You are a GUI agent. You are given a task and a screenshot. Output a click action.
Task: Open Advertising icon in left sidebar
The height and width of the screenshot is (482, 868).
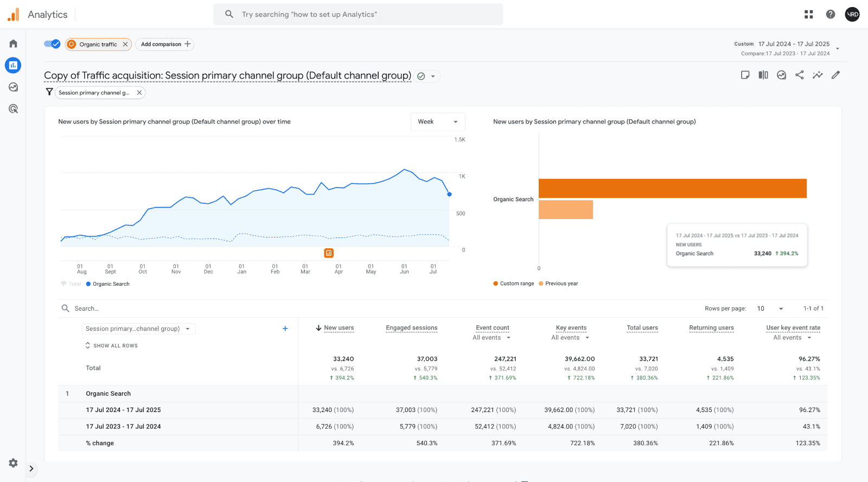pos(13,109)
